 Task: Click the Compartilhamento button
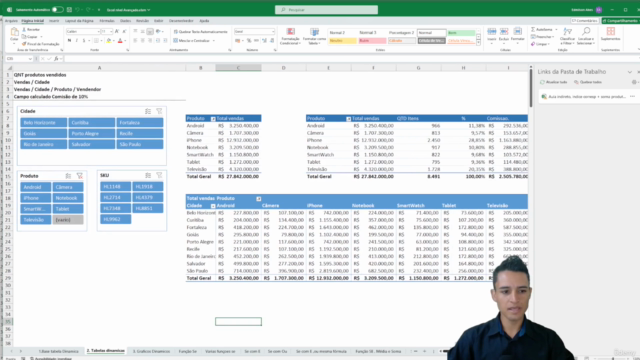620,20
